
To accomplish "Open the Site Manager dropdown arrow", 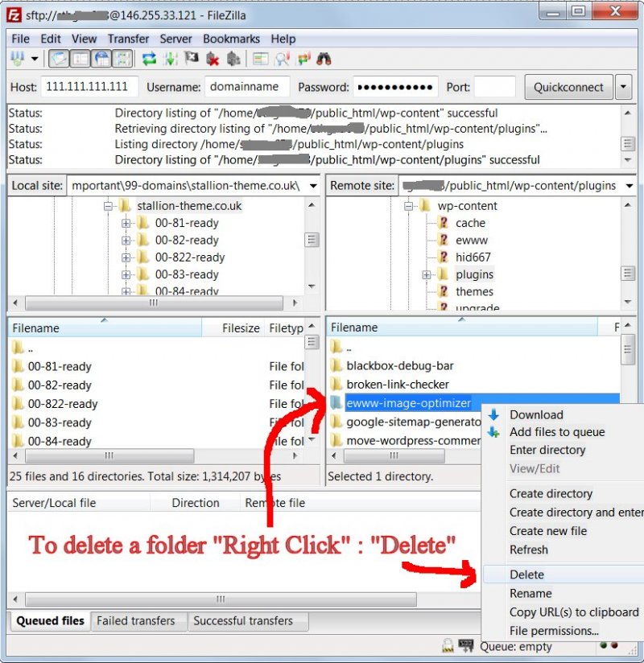I will point(35,59).
